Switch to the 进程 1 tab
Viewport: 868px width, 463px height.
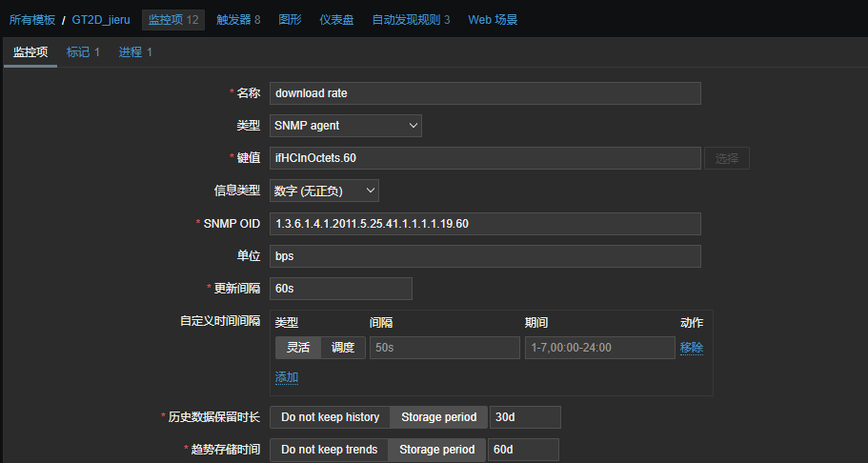[x=135, y=52]
